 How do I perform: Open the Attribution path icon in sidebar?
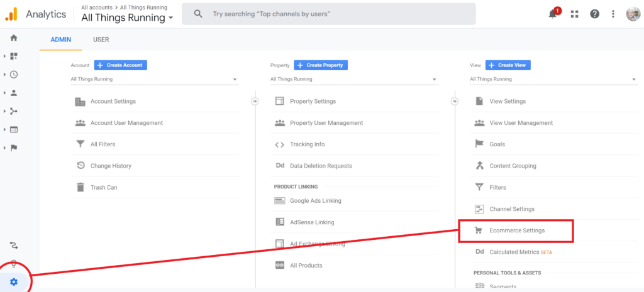point(14,246)
